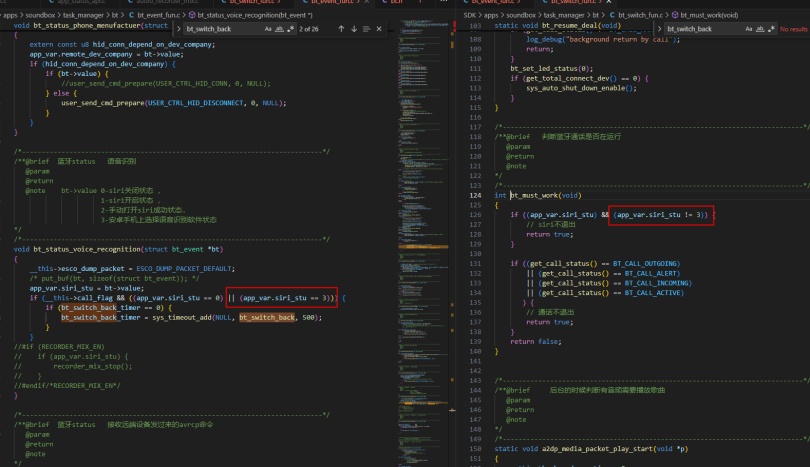This screenshot has height=467, width=810.
Task: Click sys_timeout_add function call
Action: tap(182, 317)
